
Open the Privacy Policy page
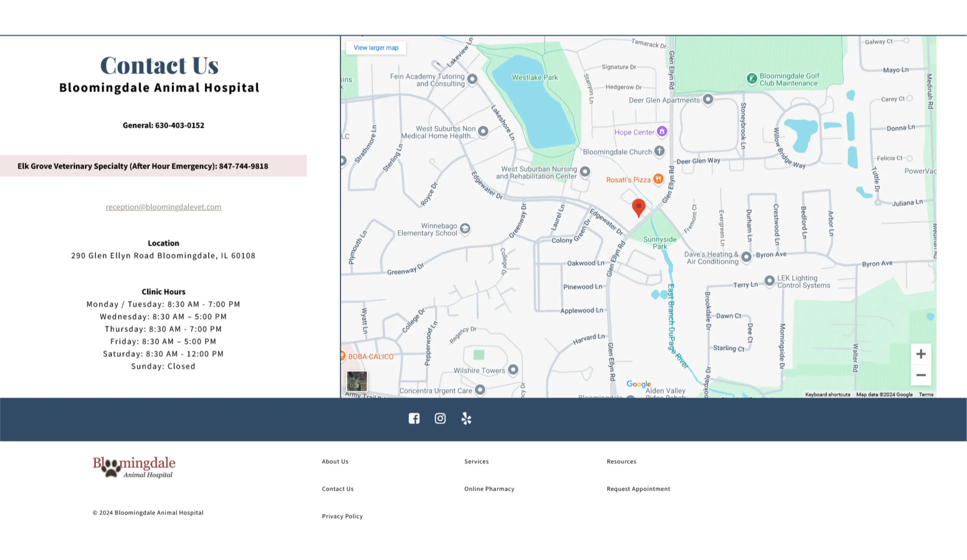tap(342, 516)
